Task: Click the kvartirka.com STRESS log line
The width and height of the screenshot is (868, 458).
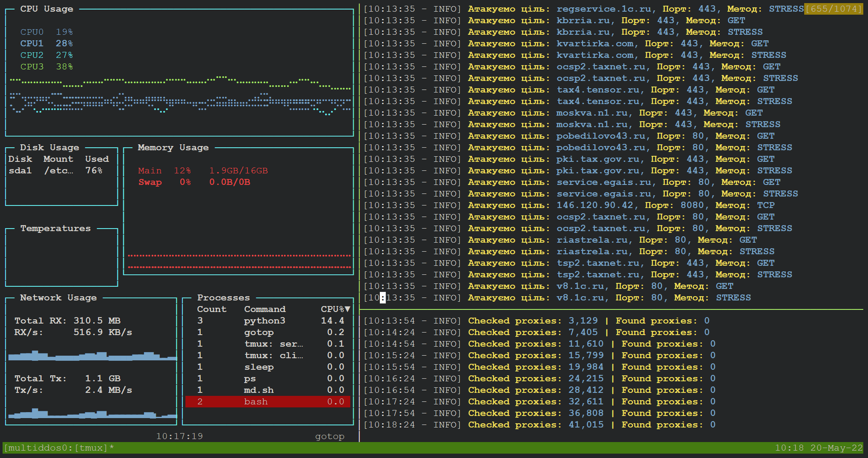Action: (575, 55)
